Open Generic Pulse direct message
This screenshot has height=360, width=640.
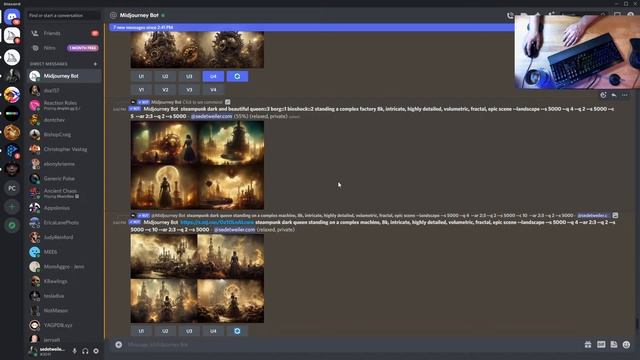(x=64, y=178)
